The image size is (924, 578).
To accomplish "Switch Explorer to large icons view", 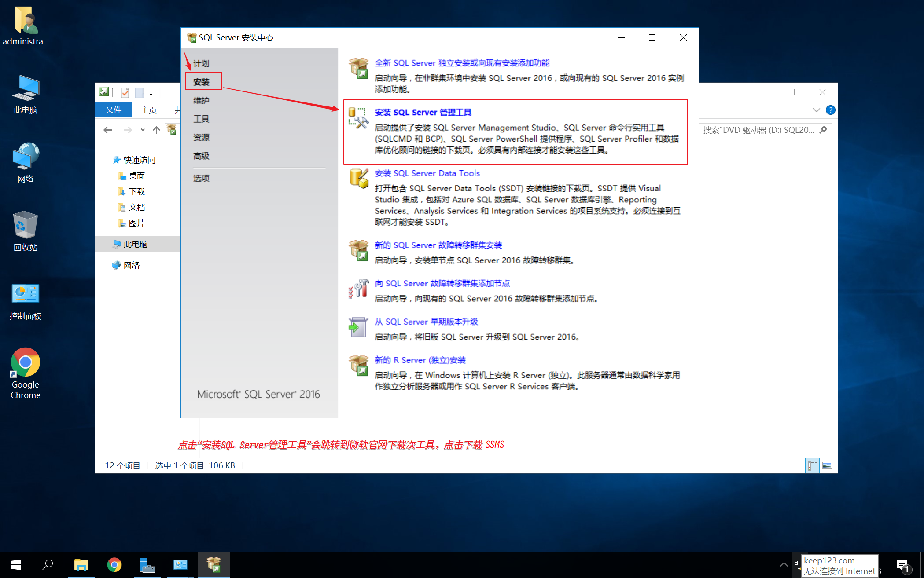I will [x=827, y=465].
